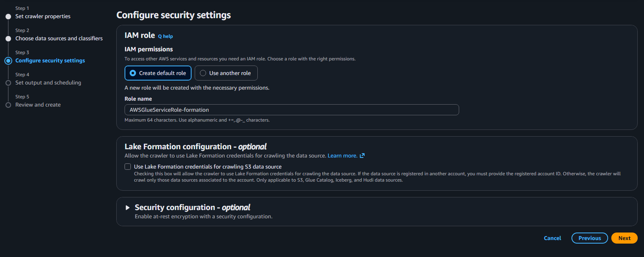Screen dimensions: 644x257
Task: Open the IAM role help link
Action: point(166,36)
